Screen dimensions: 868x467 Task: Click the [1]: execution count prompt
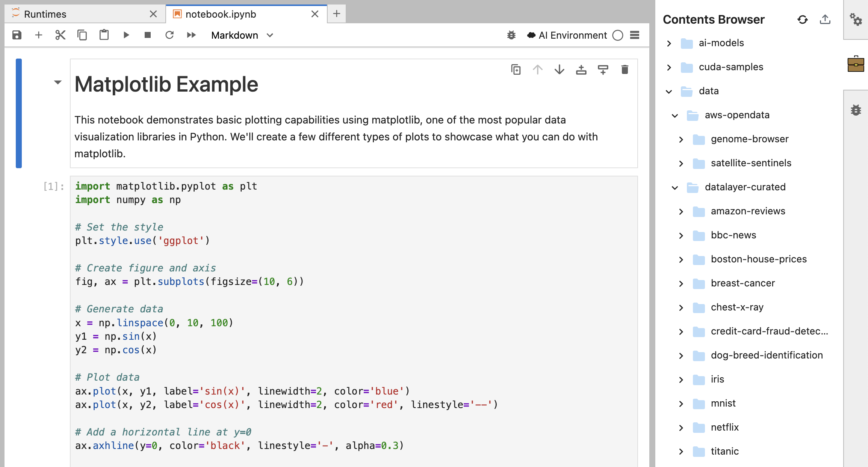(54, 186)
